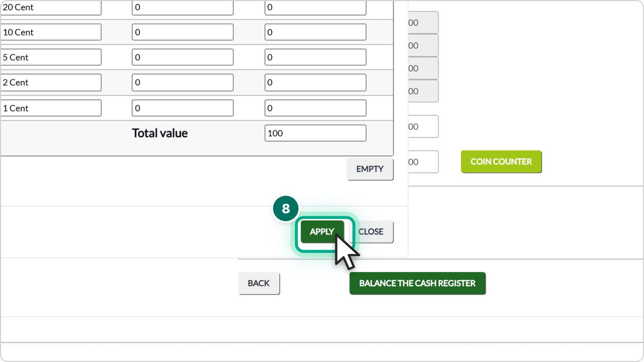
Task: Click the green APPLY button
Action: [322, 232]
